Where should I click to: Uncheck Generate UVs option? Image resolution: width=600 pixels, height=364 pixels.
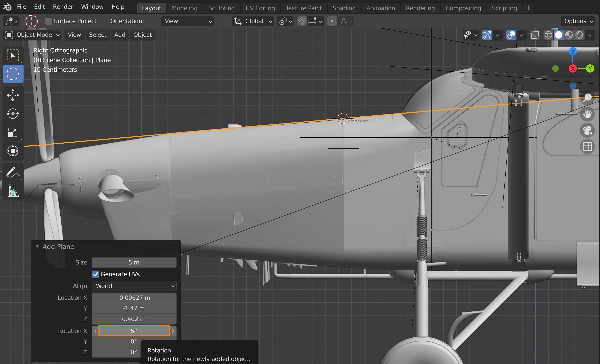[95, 274]
